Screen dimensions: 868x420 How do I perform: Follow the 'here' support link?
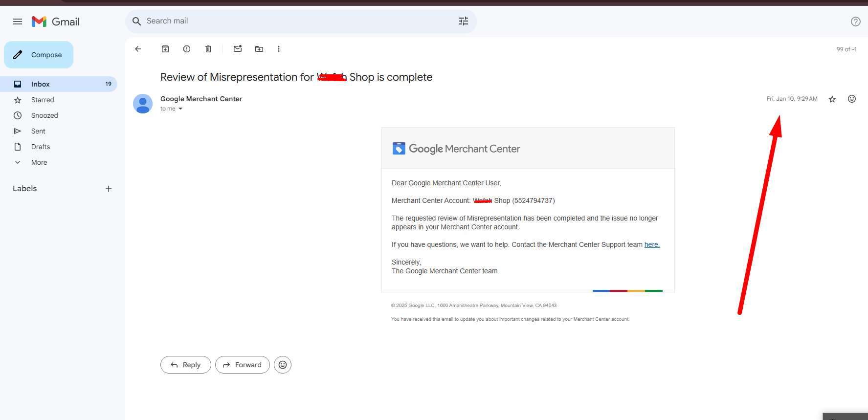(x=651, y=244)
